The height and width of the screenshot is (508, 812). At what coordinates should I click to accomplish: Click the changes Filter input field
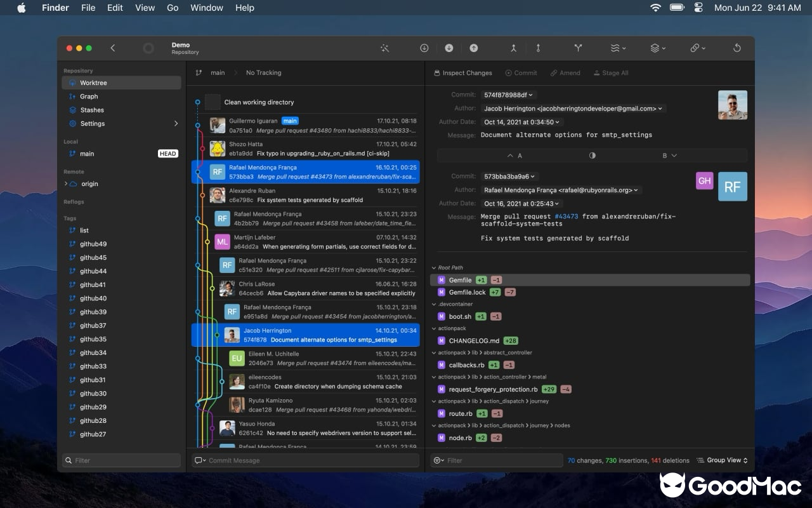tap(497, 460)
